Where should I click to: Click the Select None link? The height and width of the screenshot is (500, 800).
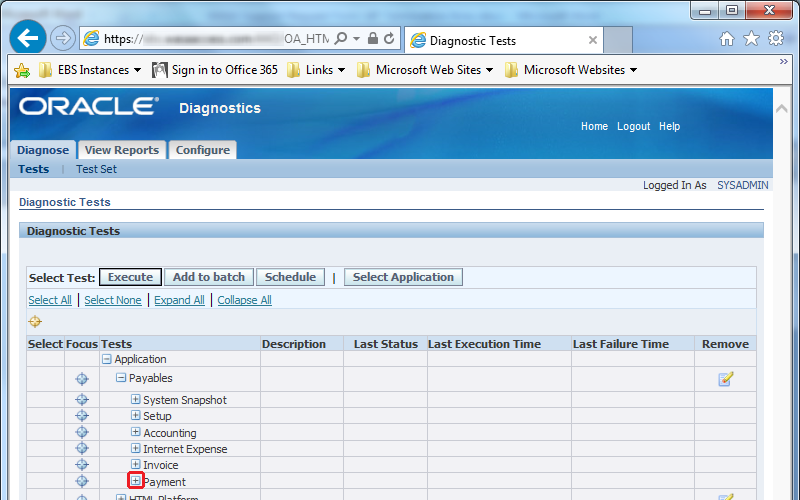click(113, 300)
